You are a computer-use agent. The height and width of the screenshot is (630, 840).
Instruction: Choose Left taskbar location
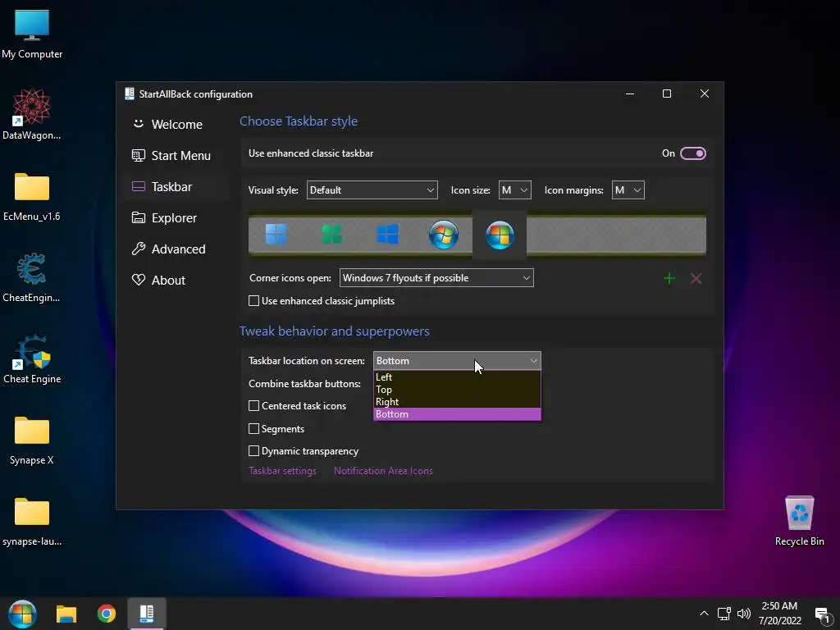point(457,377)
